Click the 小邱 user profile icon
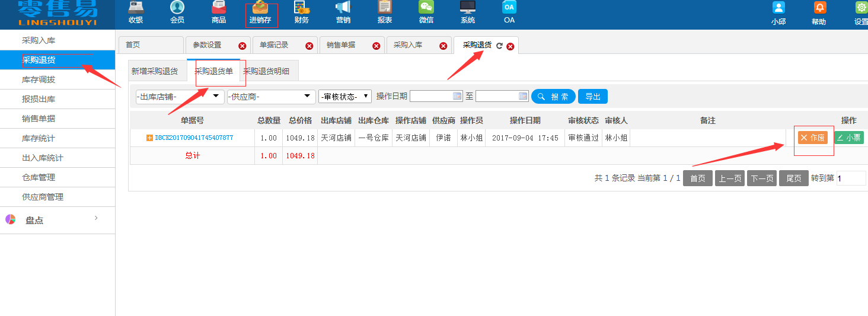Image resolution: width=868 pixels, height=316 pixels. (x=778, y=8)
